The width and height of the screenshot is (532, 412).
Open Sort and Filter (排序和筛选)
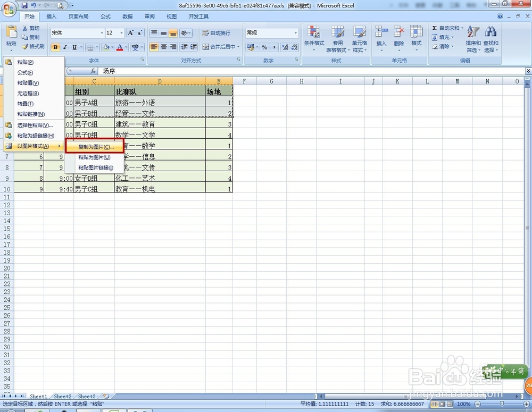click(x=473, y=39)
